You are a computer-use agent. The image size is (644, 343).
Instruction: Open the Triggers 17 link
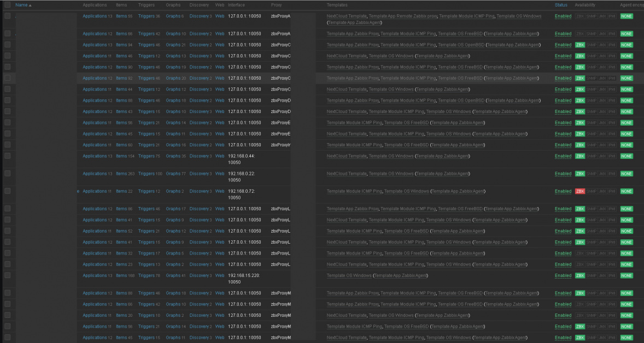click(x=149, y=253)
